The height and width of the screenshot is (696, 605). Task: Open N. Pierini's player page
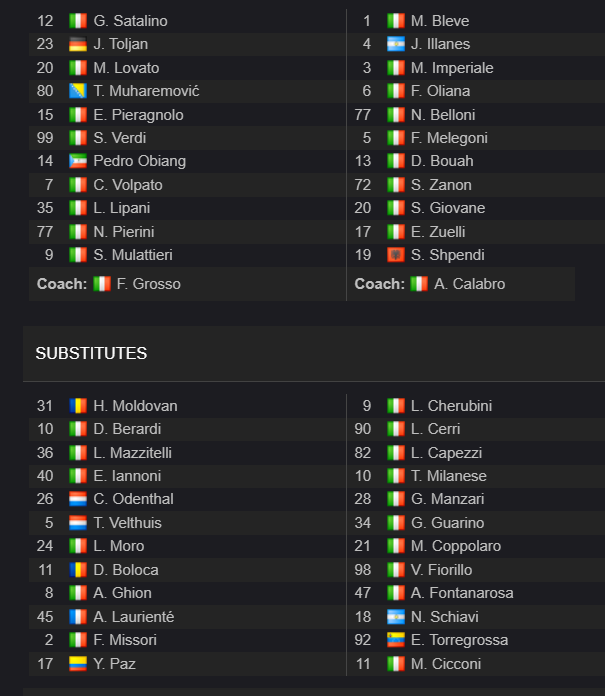point(124,232)
